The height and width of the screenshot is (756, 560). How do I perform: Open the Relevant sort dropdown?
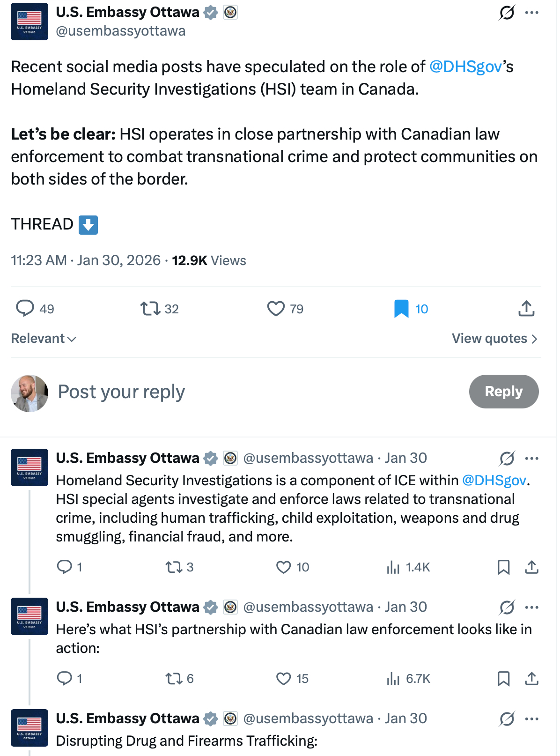click(44, 338)
